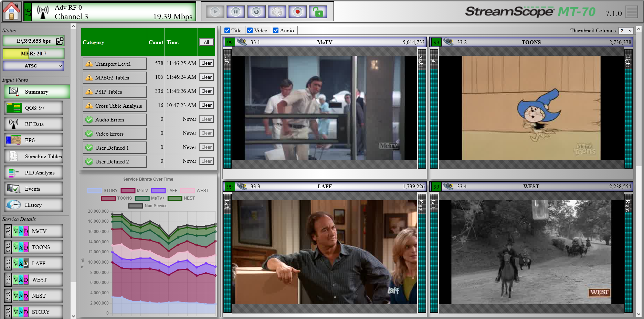Switch to the Summary input view
Viewport: 644px width, 319px height.
pos(36,92)
